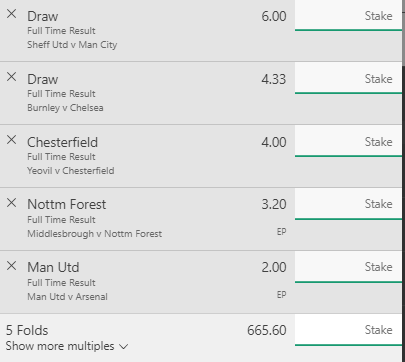405x362 pixels.
Task: Click the 5 Folds stake input
Action: coord(348,330)
